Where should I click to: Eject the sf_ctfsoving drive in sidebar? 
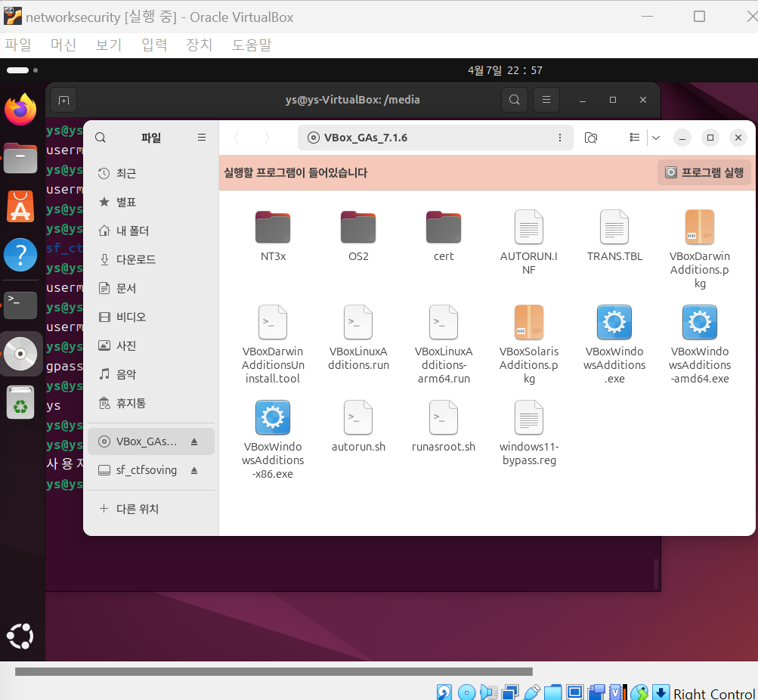(194, 470)
